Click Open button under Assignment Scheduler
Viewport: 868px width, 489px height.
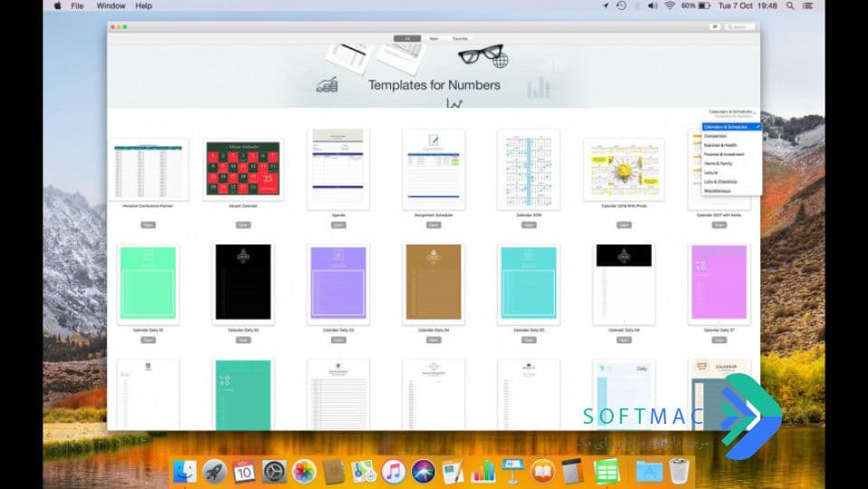pyautogui.click(x=434, y=225)
